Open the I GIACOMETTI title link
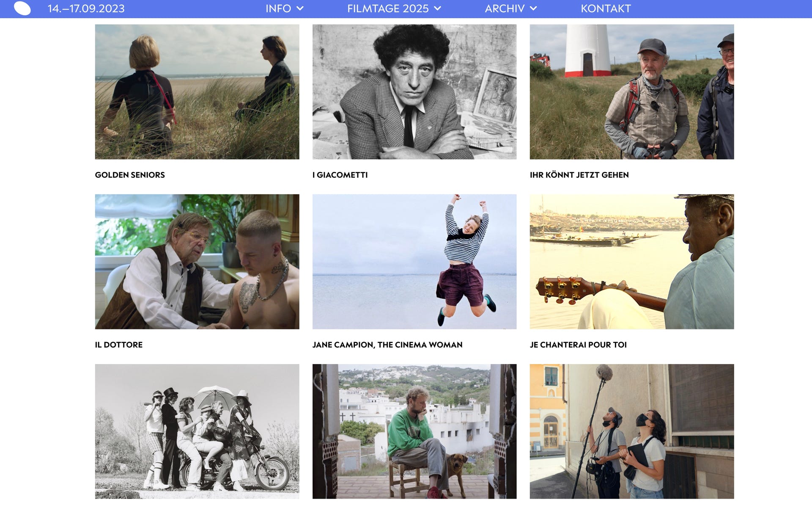Image resolution: width=812 pixels, height=508 pixels. coord(340,175)
